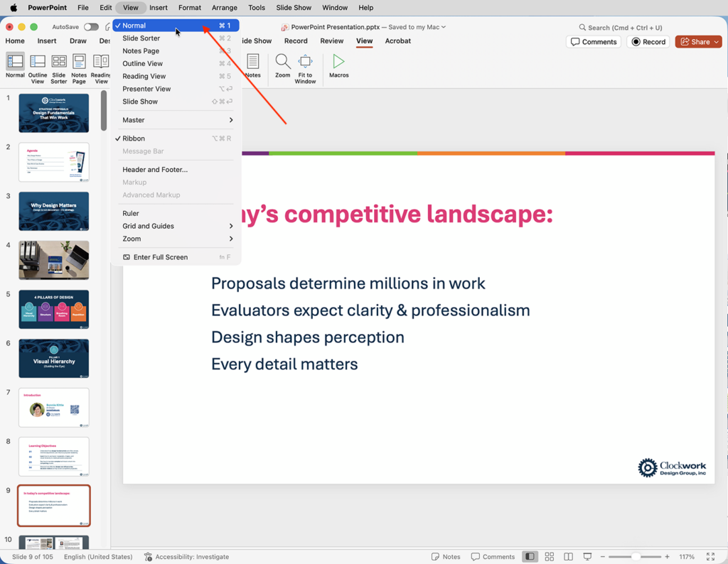This screenshot has width=728, height=564.
Task: Choose Reading View in View menu
Action: point(176,76)
